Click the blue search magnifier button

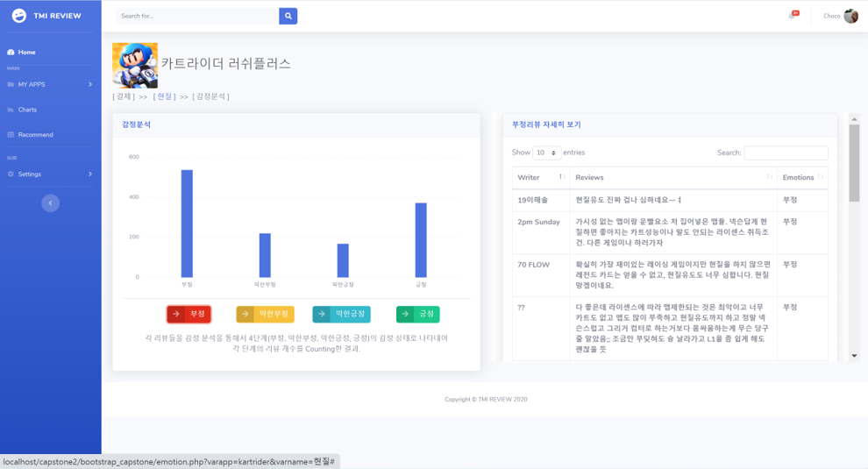[x=288, y=16]
